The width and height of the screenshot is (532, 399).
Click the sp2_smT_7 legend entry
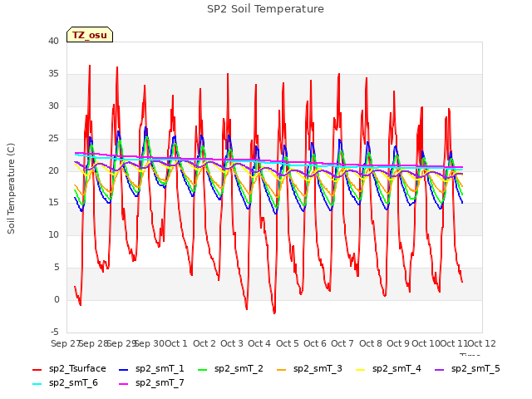point(151,382)
